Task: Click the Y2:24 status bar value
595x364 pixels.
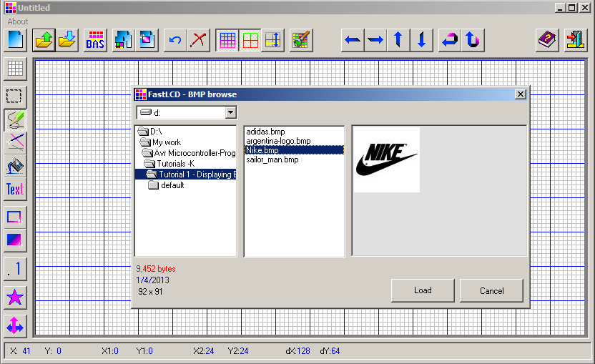Action: tap(238, 351)
